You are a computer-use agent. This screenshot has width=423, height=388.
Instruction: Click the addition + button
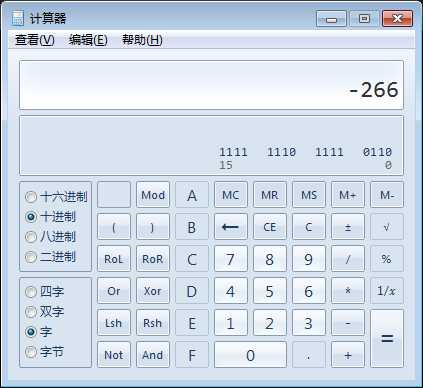coord(348,355)
